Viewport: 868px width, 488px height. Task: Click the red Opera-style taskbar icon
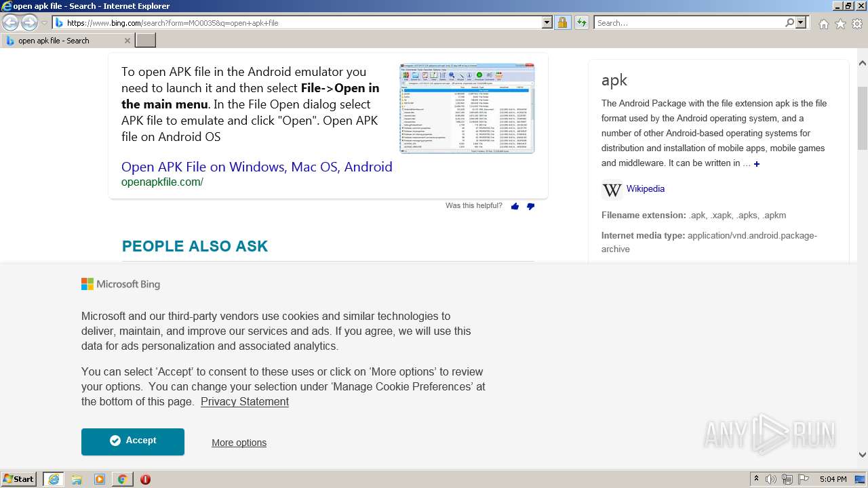click(145, 479)
